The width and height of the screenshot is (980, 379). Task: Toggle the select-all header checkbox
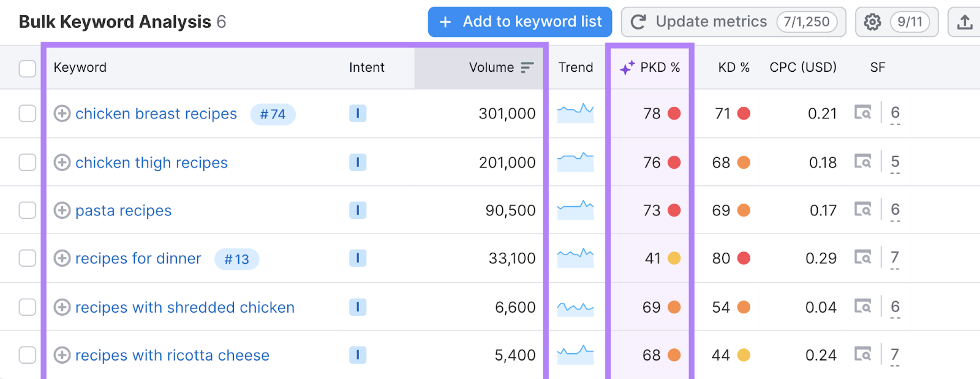(x=28, y=68)
